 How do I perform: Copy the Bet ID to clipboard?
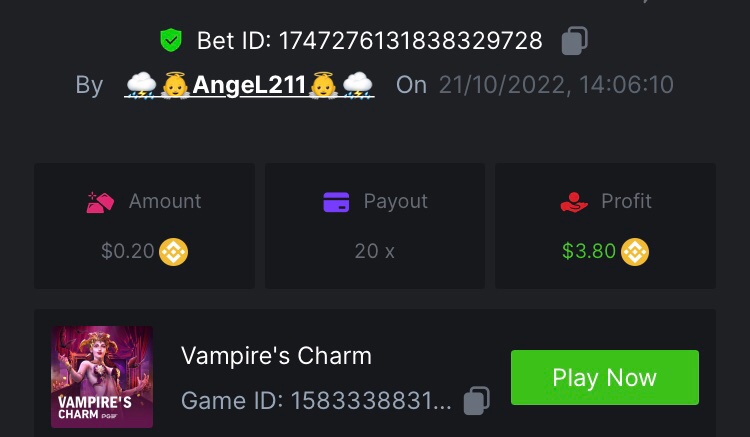tap(574, 41)
